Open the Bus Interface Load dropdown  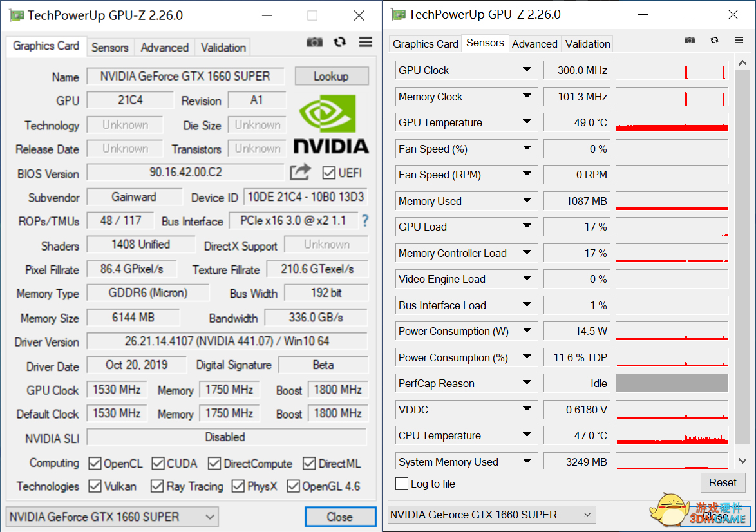pos(527,305)
